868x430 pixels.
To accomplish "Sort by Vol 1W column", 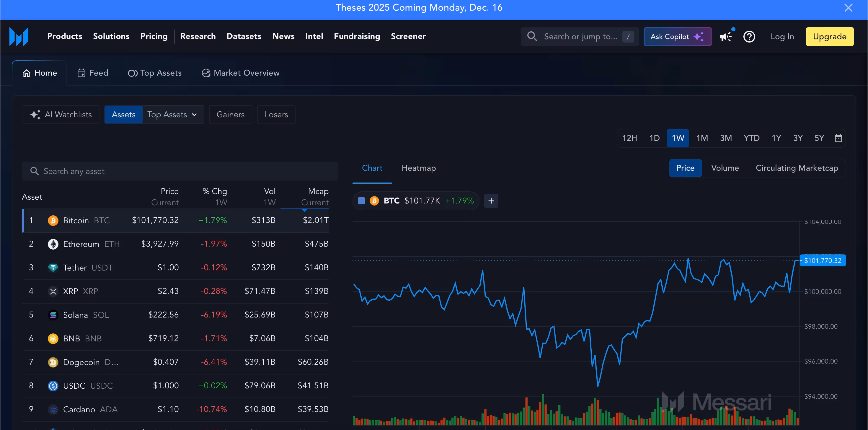I will pyautogui.click(x=270, y=197).
